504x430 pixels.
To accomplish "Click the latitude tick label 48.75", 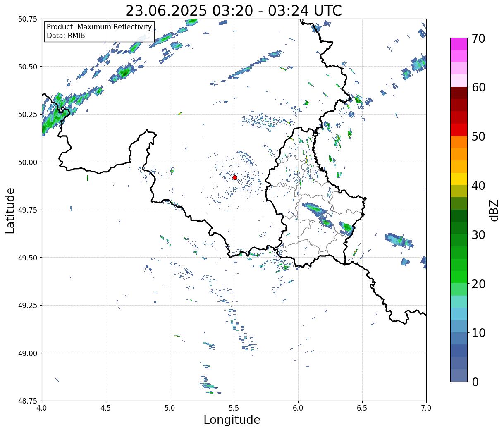I will [x=27, y=401].
